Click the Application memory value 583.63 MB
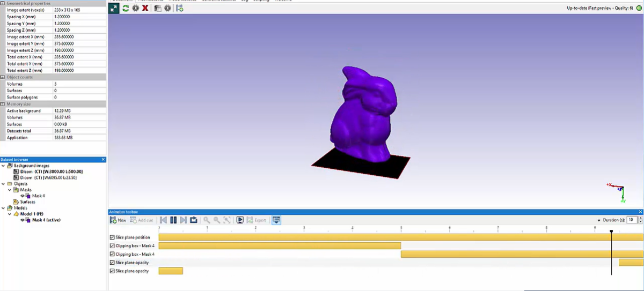 (63, 138)
